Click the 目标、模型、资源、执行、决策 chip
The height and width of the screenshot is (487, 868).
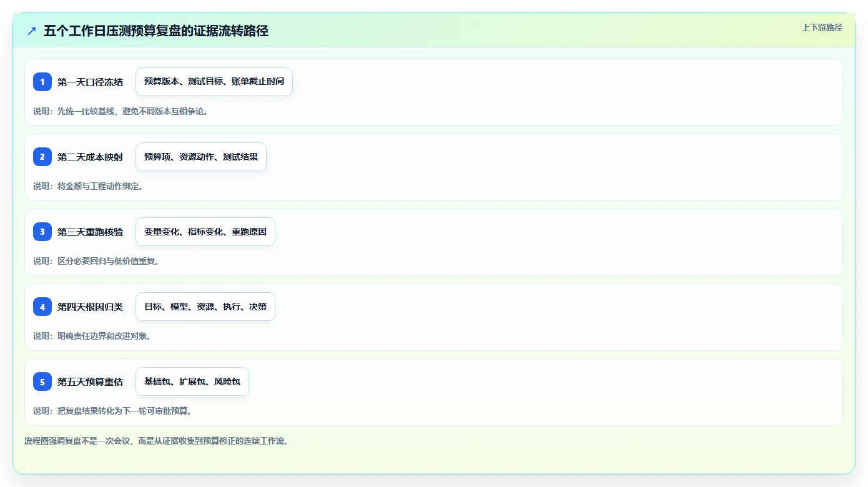pos(205,307)
